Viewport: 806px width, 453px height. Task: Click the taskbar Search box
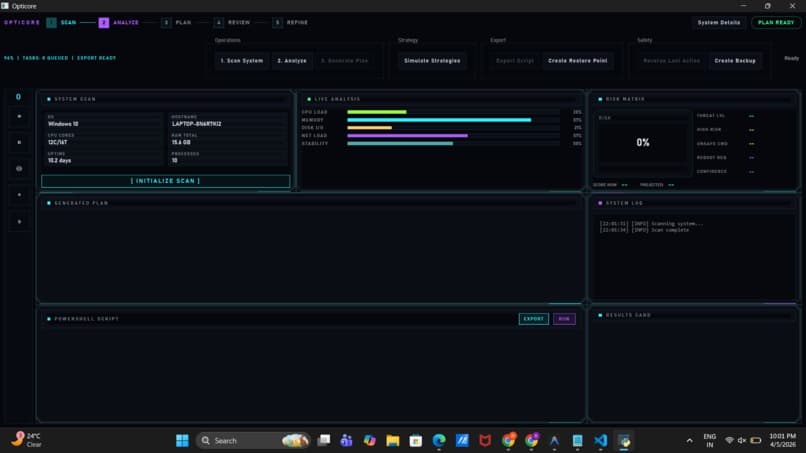tap(253, 441)
